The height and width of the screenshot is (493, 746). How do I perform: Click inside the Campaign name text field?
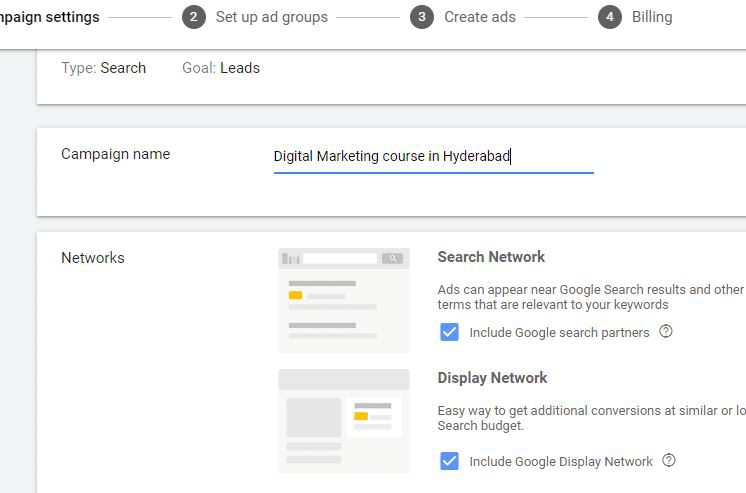[x=432, y=156]
